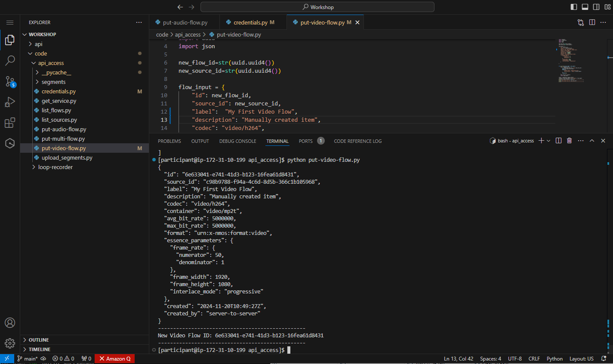Open the OUTPUT panel tab
Screen dimensions: 613x364
coord(200,141)
